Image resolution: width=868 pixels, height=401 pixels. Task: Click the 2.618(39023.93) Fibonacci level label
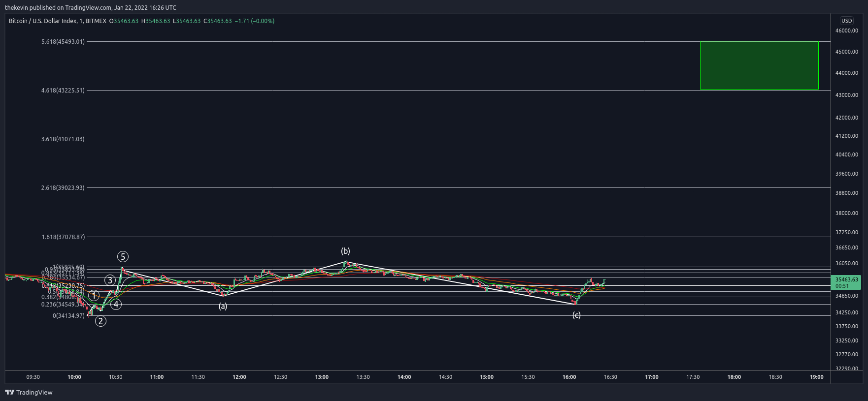point(63,188)
